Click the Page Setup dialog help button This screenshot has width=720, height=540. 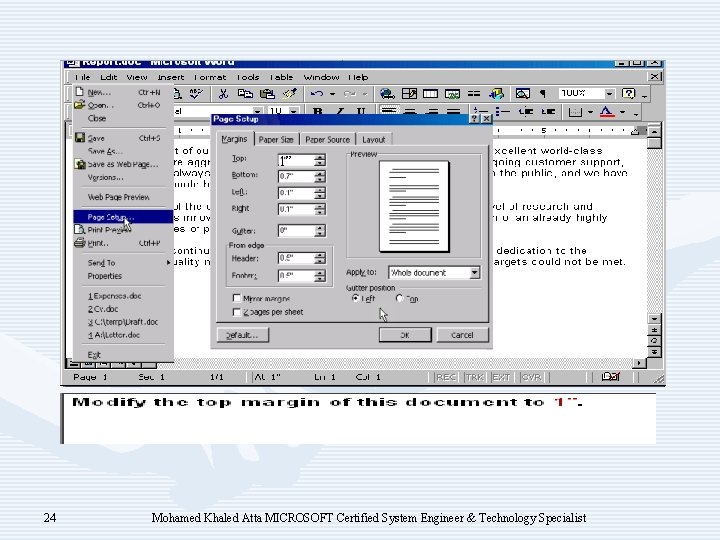pyautogui.click(x=474, y=119)
